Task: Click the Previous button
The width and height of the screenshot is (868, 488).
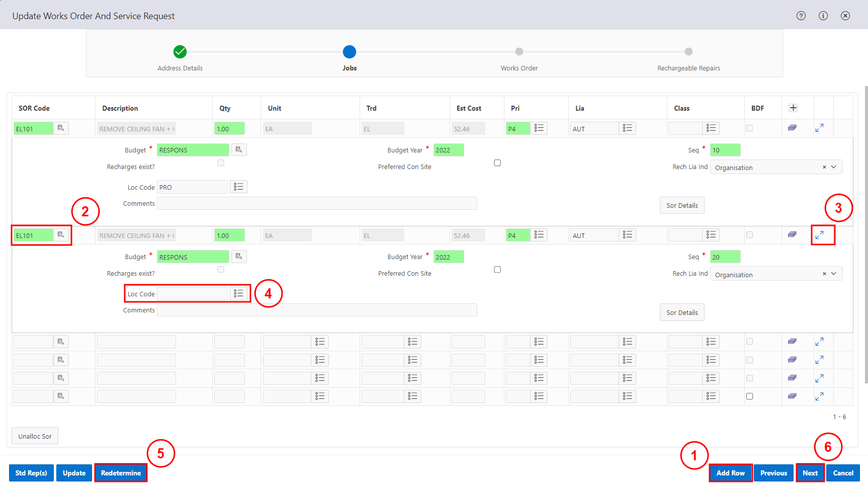Action: (773, 473)
